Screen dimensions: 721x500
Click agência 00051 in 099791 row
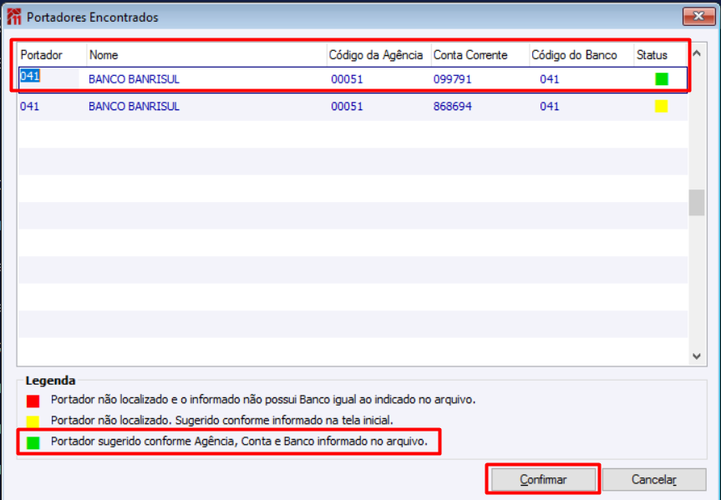coord(347,79)
